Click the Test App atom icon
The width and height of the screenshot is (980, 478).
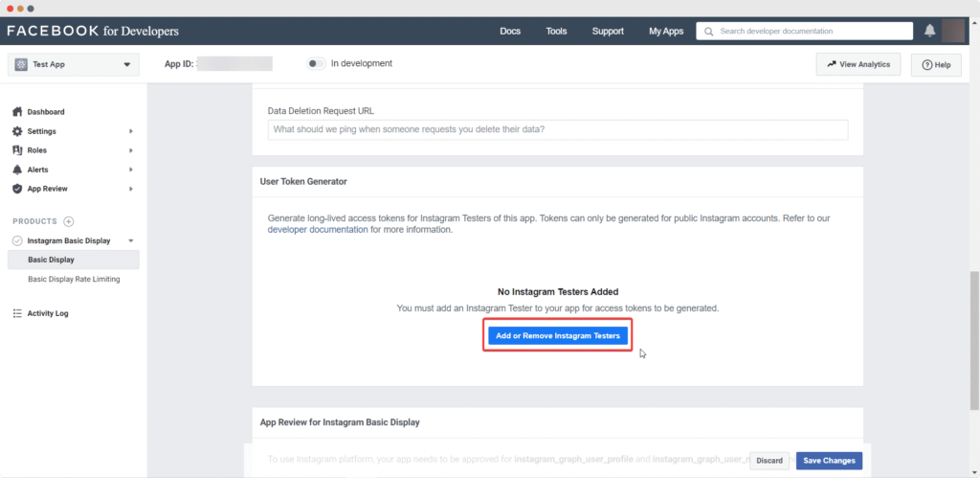[21, 64]
